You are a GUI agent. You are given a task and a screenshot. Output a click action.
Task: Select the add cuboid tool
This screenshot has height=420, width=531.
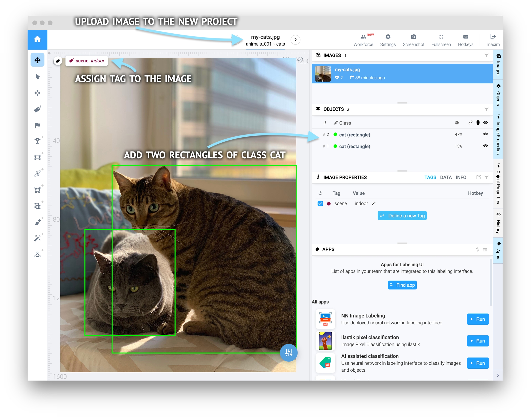pos(37,206)
